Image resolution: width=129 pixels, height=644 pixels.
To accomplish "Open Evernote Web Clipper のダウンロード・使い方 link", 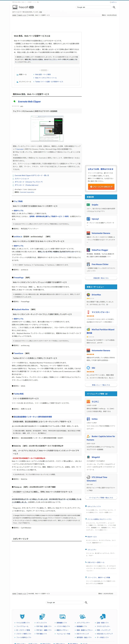I will coord(32,175).
